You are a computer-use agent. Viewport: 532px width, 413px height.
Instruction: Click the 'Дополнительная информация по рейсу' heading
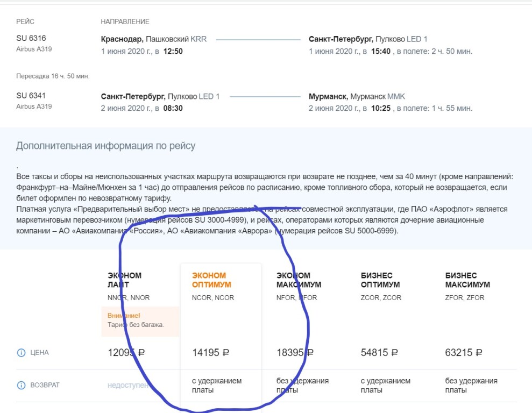coord(106,146)
